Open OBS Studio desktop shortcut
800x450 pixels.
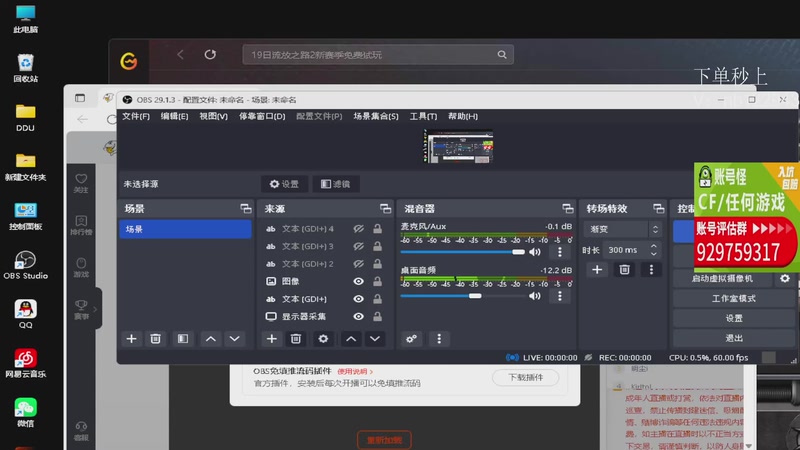coord(26,265)
